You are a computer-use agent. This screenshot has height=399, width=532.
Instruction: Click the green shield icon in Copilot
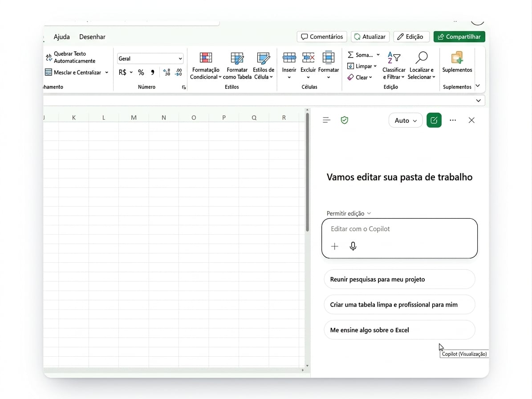point(345,120)
